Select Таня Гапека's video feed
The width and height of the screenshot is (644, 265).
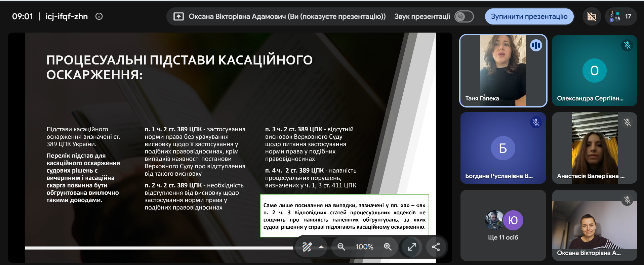[x=503, y=71]
